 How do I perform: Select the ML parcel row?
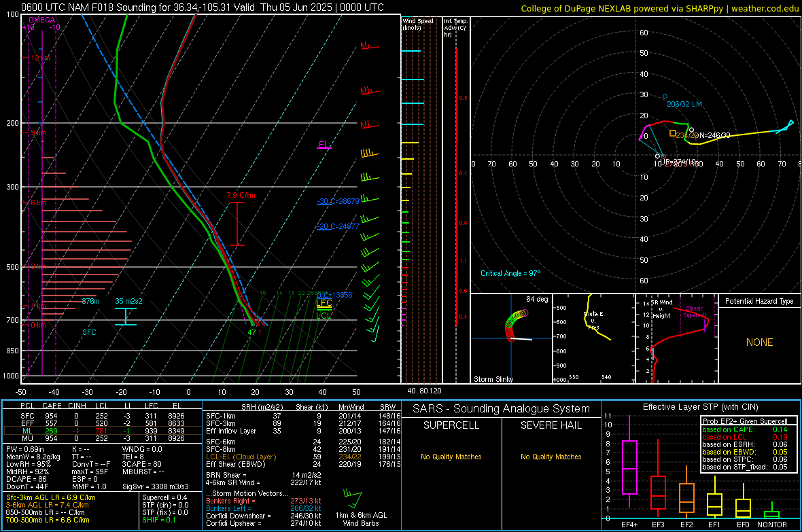tap(101, 431)
